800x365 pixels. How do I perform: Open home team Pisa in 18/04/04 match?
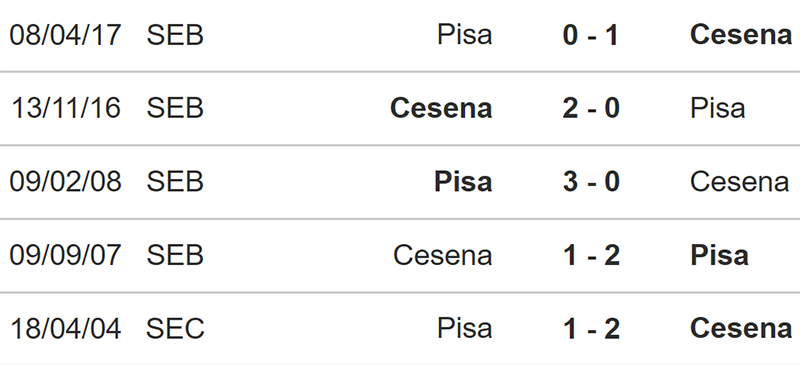point(465,329)
